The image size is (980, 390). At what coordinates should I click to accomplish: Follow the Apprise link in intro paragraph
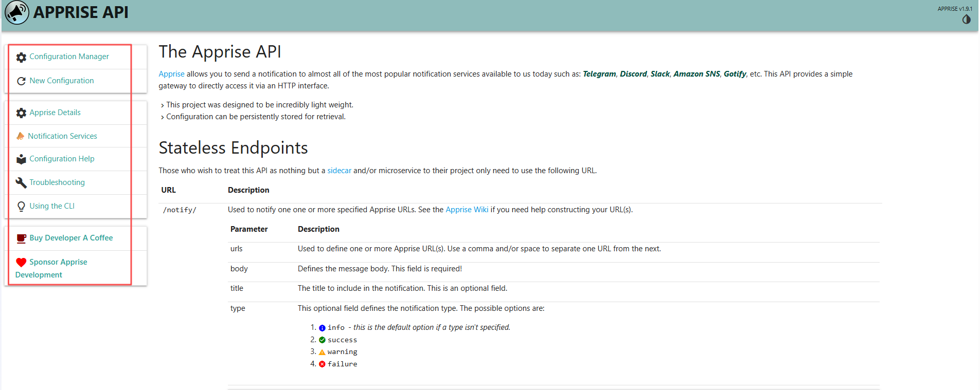tap(171, 74)
